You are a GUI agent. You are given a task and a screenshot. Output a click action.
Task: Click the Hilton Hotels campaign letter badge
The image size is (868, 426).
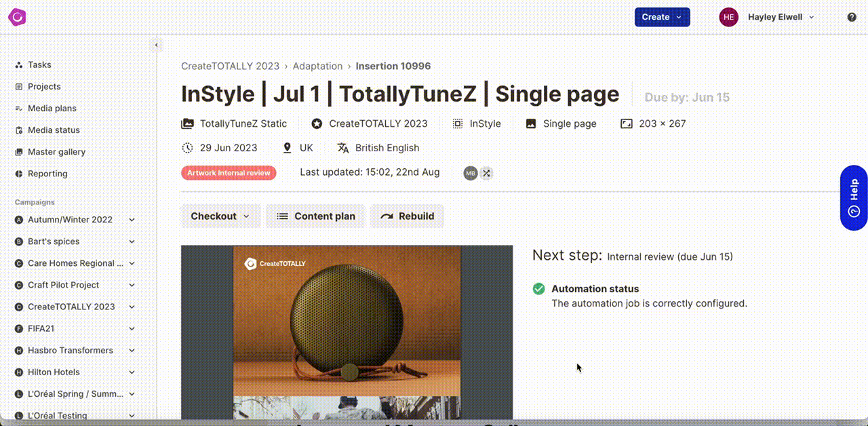pos(19,372)
